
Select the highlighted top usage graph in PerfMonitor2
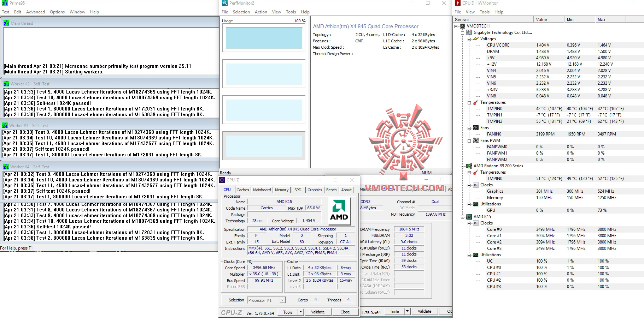coord(264,38)
